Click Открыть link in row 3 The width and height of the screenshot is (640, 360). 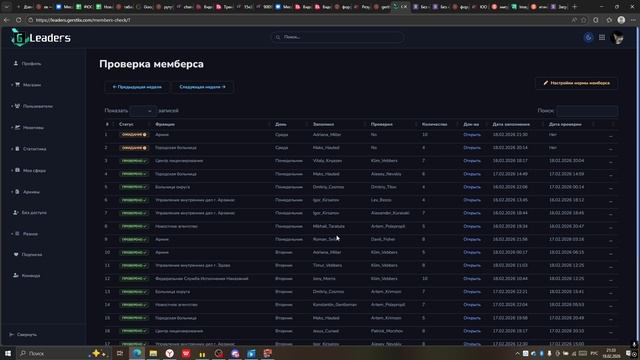point(472,161)
